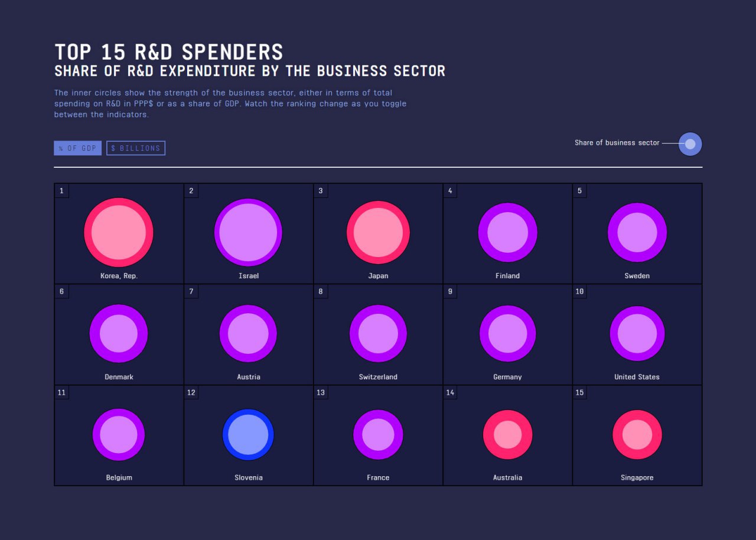Click Sweden's circle graphic
Screen dimensions: 756x540
click(637, 232)
